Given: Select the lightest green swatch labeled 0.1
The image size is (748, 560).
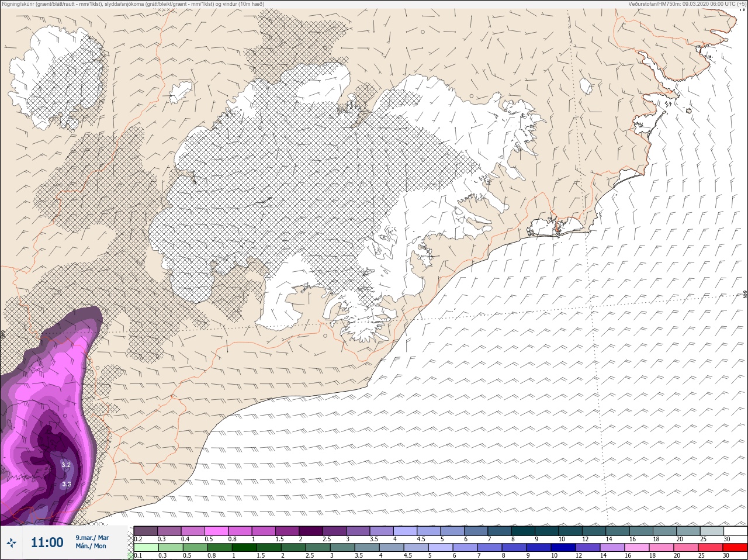Looking at the screenshot, I should click(x=146, y=547).
